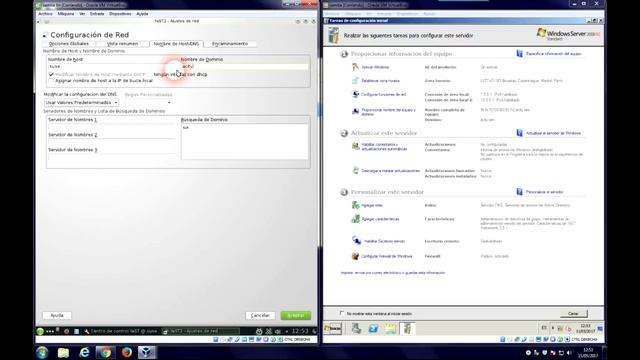Click help icon beside Actualizar el servidor
This screenshot has height=360, width=640.
pyautogui.click(x=520, y=133)
